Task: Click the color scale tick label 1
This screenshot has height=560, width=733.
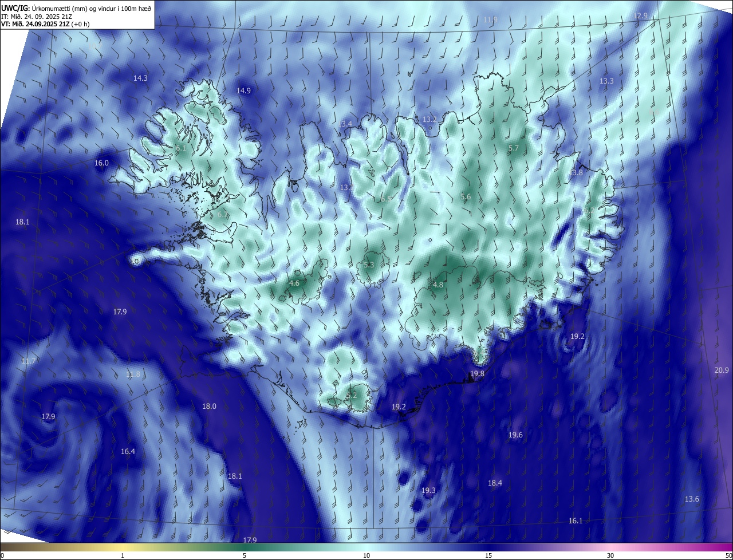Action: pyautogui.click(x=123, y=556)
